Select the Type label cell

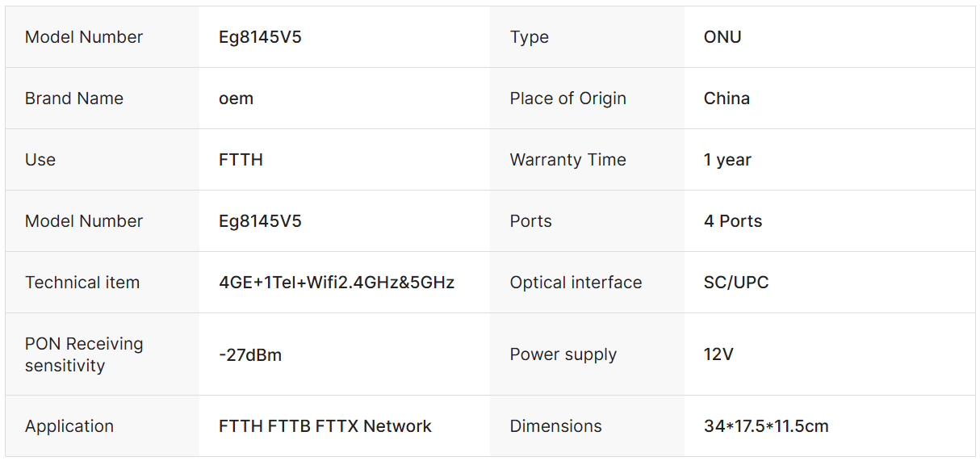[x=530, y=37]
